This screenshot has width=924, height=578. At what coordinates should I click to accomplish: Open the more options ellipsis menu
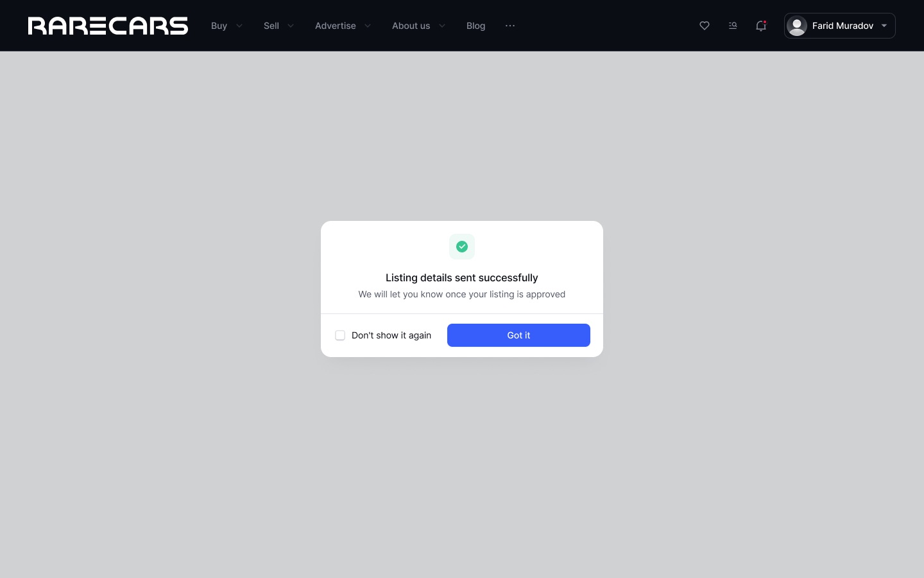click(x=510, y=26)
